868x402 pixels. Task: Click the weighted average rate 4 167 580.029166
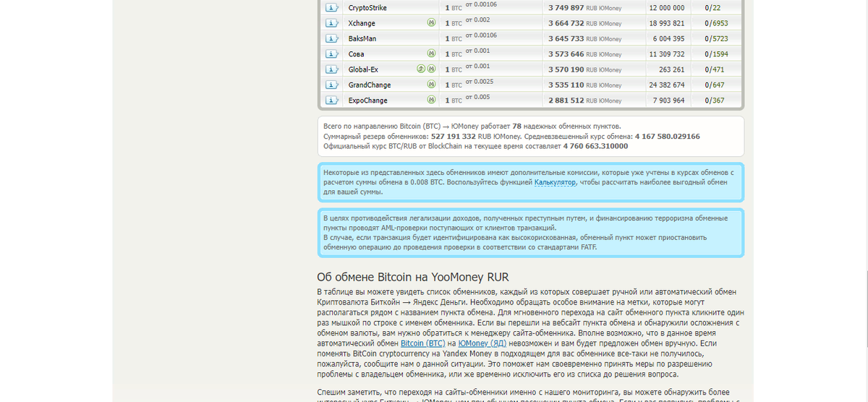point(668,136)
